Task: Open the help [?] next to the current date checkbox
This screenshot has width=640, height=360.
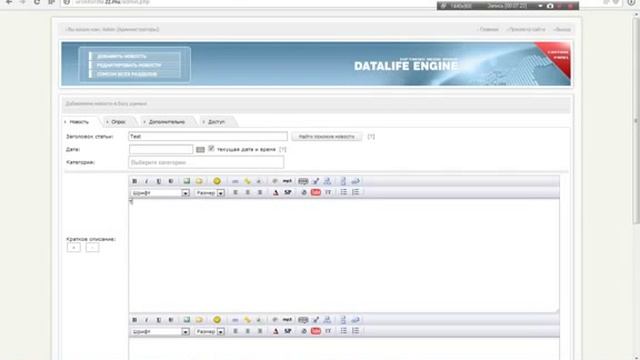Action: (283, 149)
